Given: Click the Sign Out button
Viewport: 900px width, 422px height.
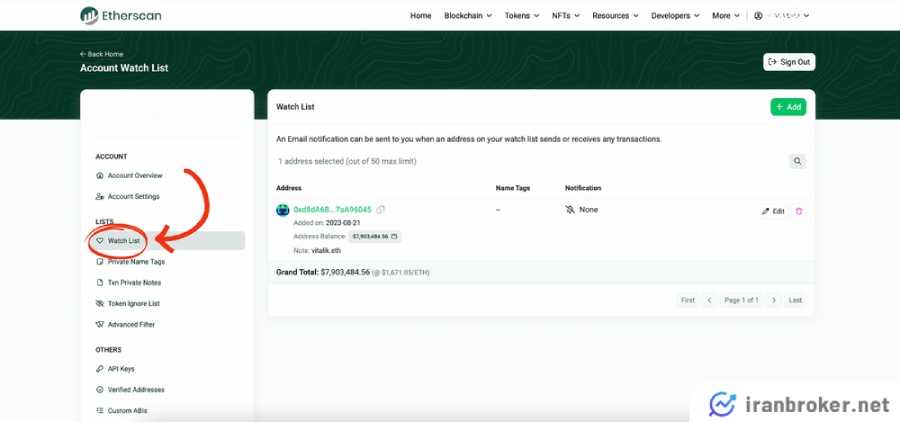Looking at the screenshot, I should [789, 62].
